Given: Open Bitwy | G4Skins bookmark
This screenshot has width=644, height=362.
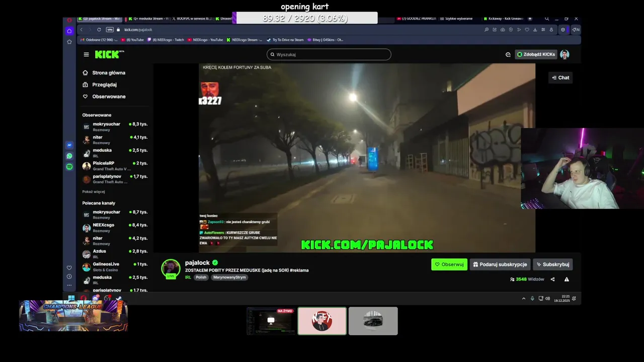Looking at the screenshot, I should (325, 40).
